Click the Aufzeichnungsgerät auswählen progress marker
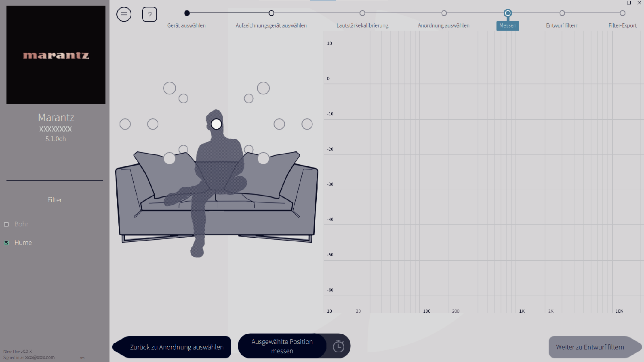The image size is (644, 362). (x=271, y=13)
